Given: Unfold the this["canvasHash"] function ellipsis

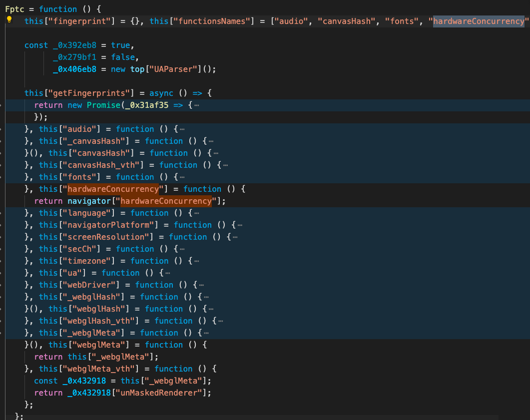Looking at the screenshot, I should point(216,153).
